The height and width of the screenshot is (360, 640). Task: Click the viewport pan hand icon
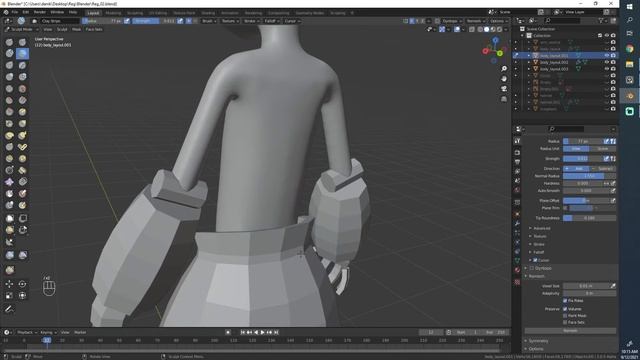(504, 78)
